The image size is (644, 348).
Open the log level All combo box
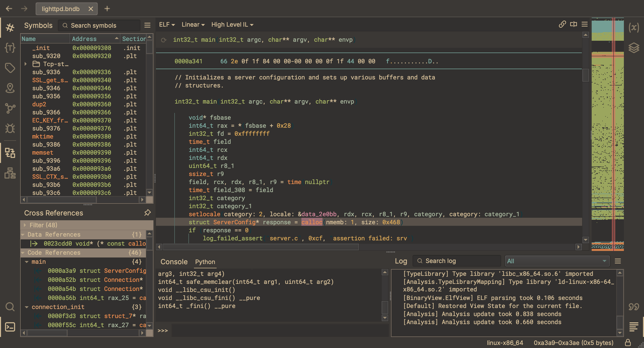point(557,261)
